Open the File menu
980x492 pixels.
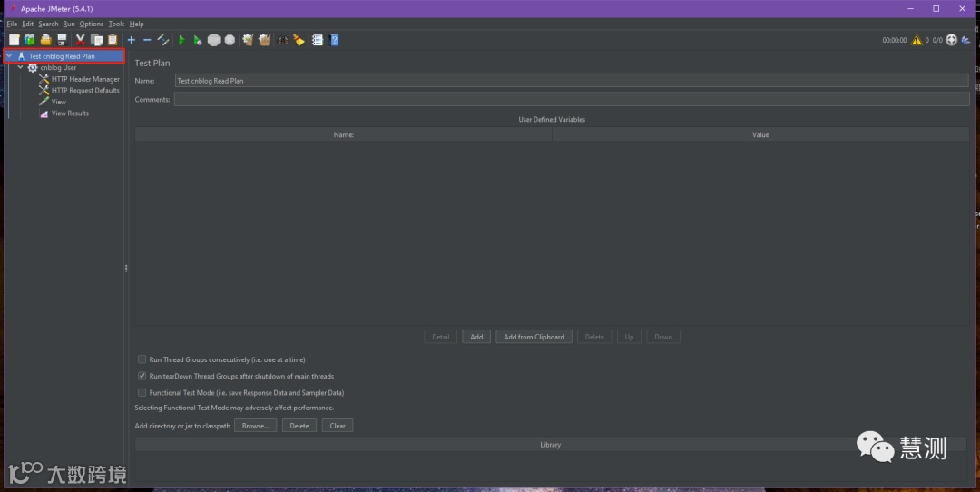tap(12, 24)
